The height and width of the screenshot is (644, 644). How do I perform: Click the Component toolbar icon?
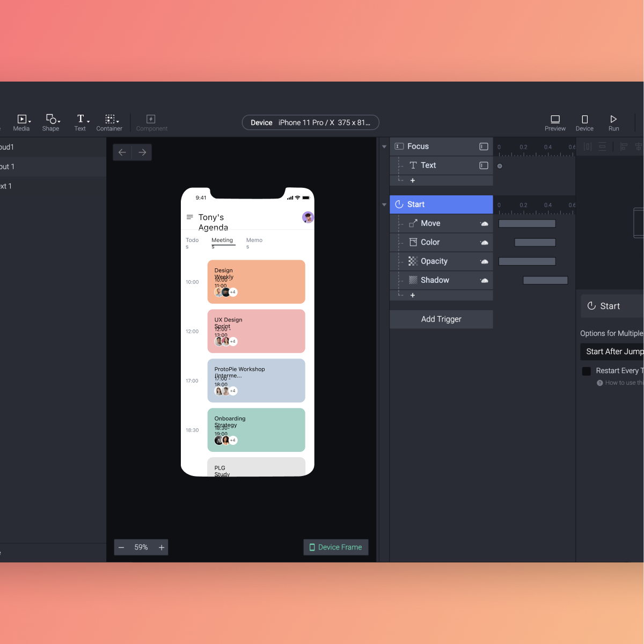[x=151, y=122]
